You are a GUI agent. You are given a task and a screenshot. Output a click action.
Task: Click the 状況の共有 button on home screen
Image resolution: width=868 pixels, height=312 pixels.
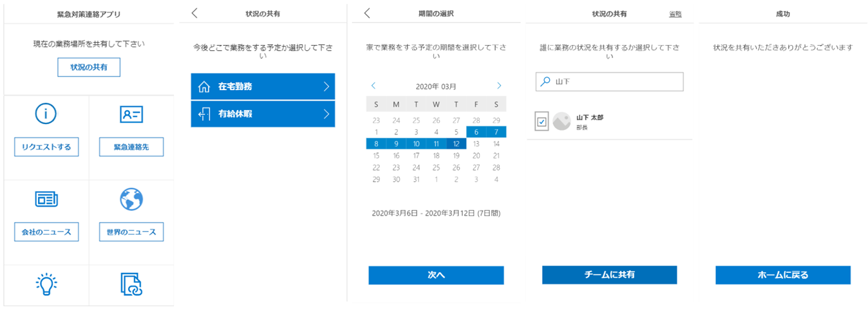pos(89,67)
